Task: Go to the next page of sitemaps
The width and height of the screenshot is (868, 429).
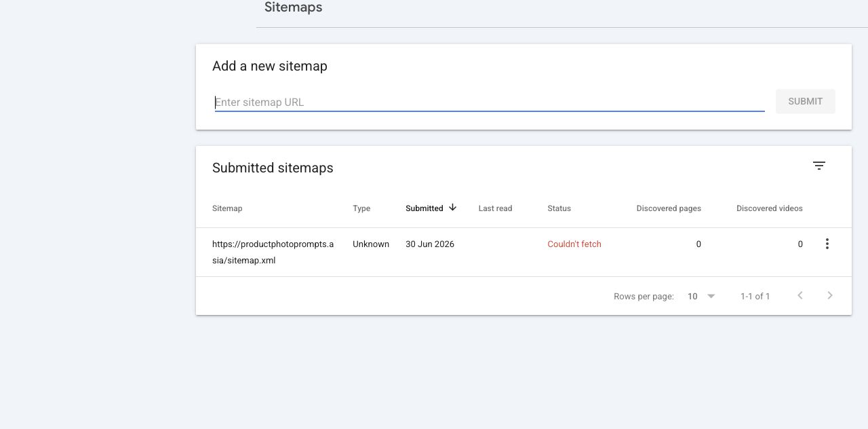Action: pos(830,295)
